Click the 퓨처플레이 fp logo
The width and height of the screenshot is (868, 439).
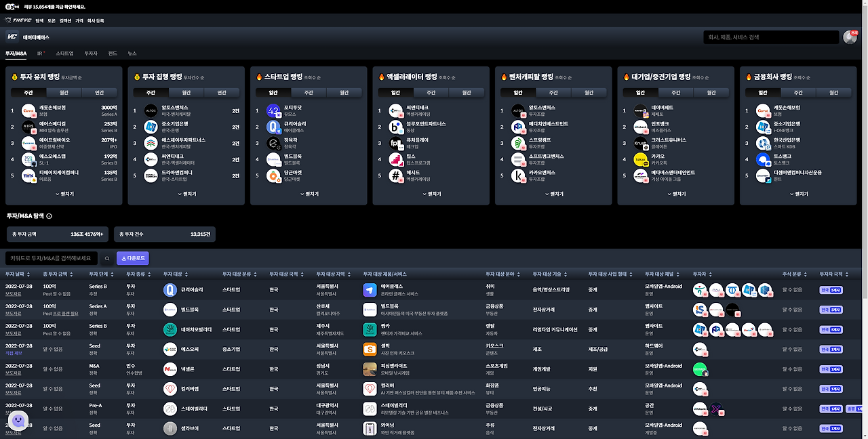point(397,143)
